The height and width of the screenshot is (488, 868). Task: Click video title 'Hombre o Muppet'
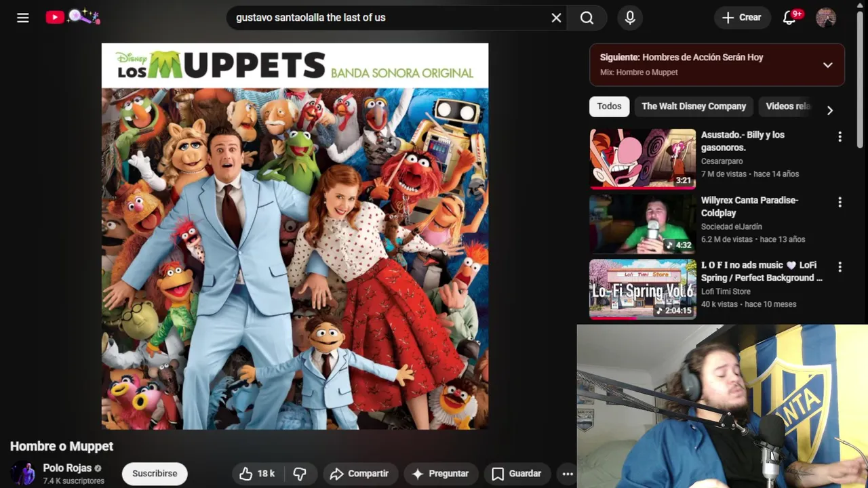62,447
